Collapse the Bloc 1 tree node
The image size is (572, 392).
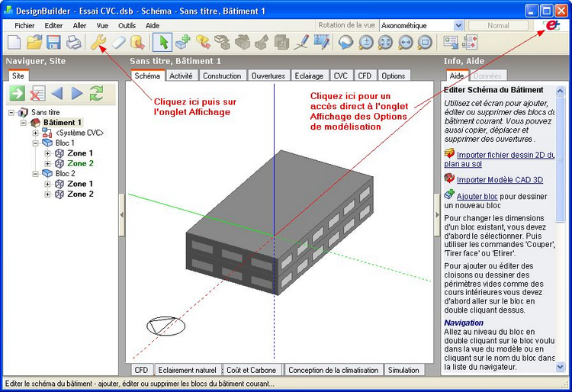pos(36,143)
